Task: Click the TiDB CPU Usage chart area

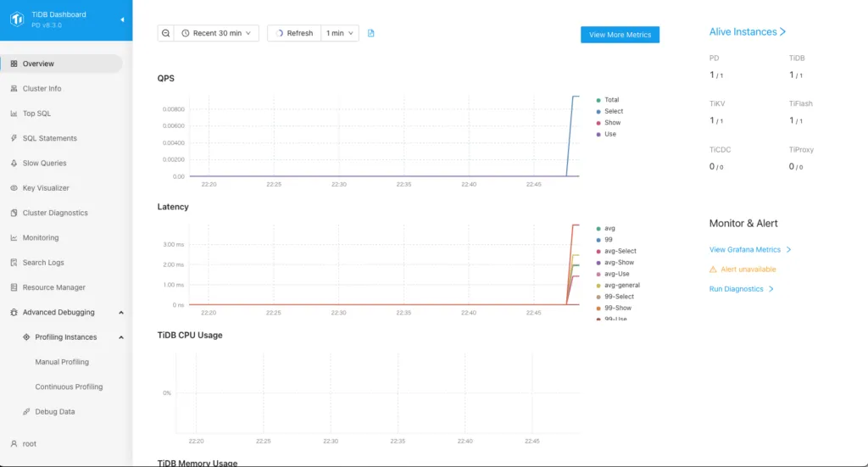Action: pyautogui.click(x=377, y=392)
